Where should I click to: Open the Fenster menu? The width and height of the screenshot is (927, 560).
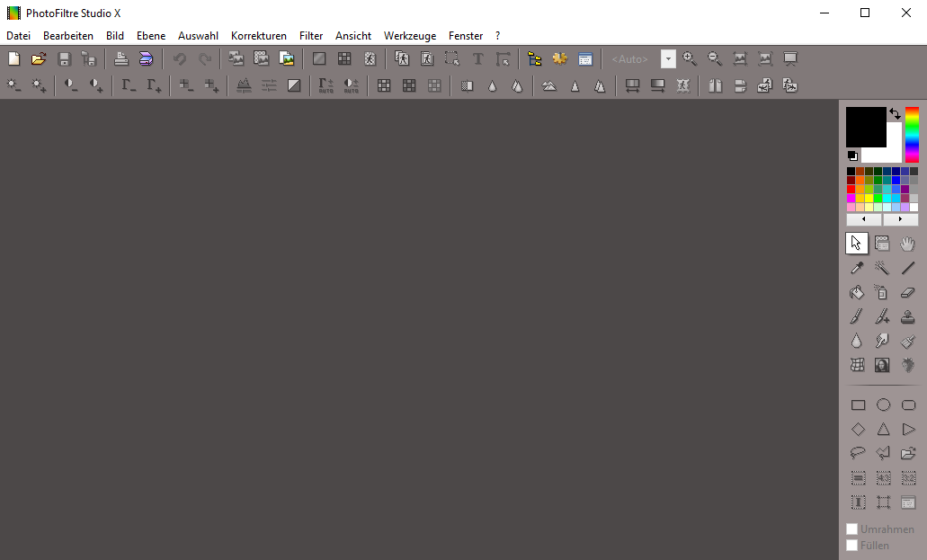point(465,35)
